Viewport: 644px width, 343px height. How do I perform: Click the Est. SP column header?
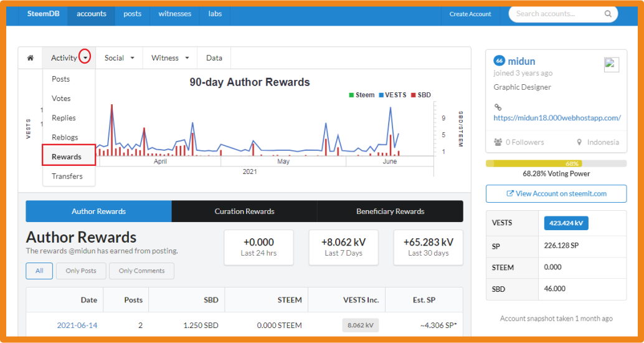click(424, 300)
